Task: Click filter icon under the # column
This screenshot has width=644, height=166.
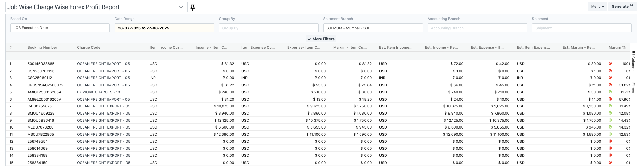Action: 17,56
